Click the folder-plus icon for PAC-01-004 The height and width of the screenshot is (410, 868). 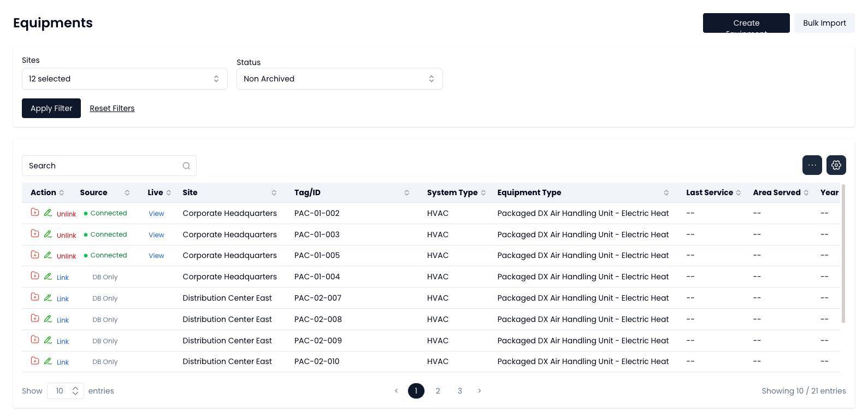point(35,276)
